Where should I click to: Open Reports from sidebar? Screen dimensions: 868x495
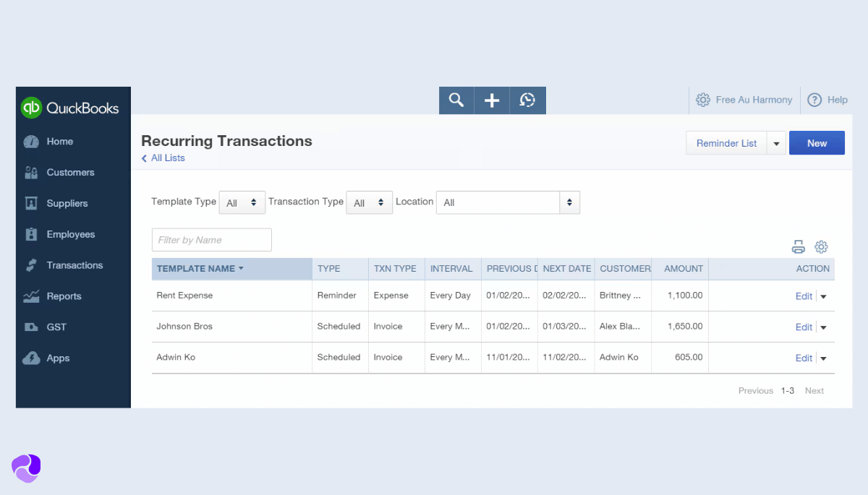tap(64, 296)
